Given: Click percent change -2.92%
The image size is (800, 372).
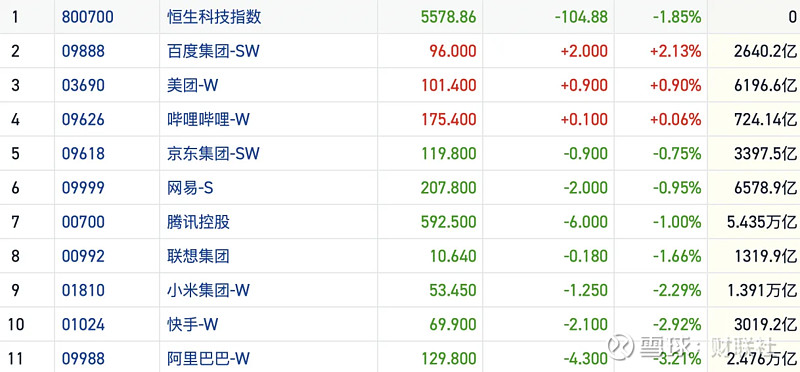Looking at the screenshot, I should pos(677,325).
